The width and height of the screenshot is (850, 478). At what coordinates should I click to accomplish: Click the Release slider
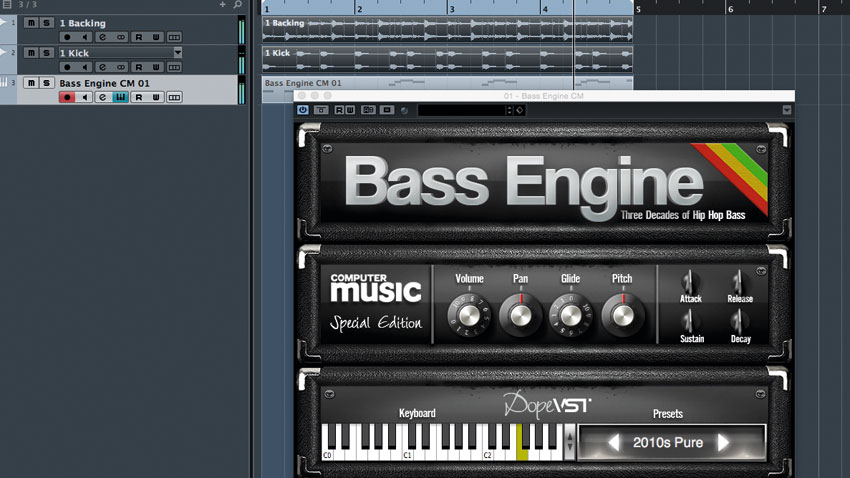tap(738, 282)
